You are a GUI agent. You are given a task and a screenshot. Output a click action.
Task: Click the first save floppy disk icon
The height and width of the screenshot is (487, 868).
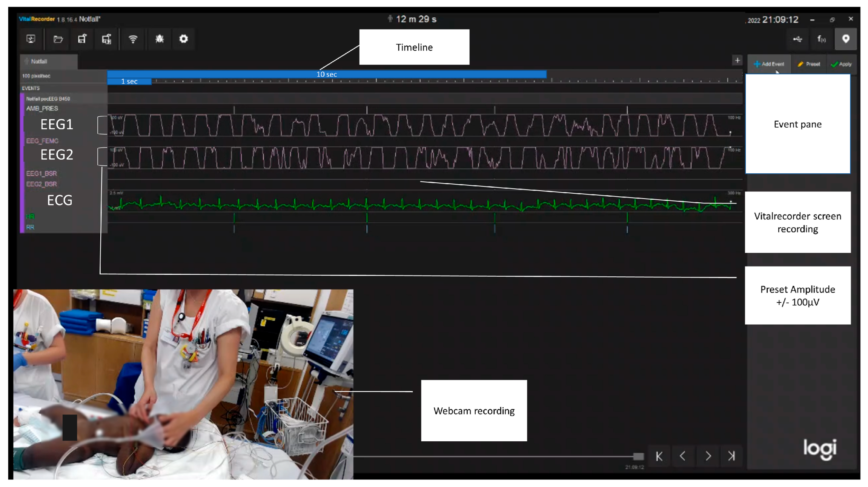click(82, 39)
